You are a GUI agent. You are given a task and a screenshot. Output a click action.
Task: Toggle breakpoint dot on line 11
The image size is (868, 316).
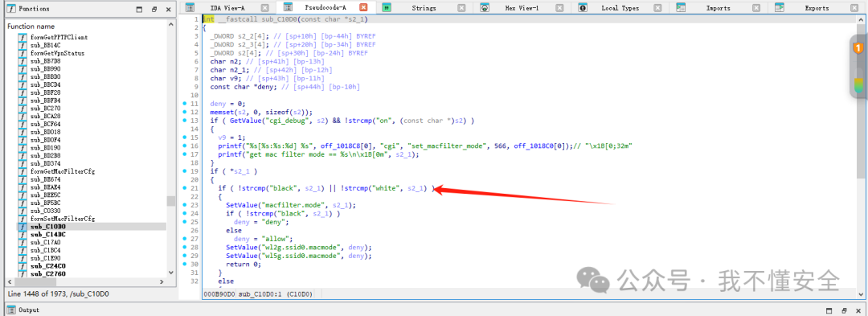[x=184, y=104]
